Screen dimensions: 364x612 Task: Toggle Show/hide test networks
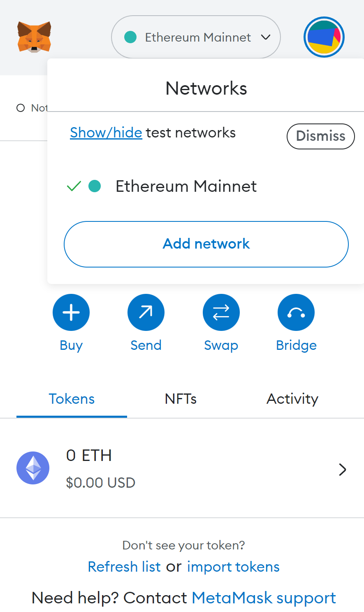pyautogui.click(x=106, y=133)
